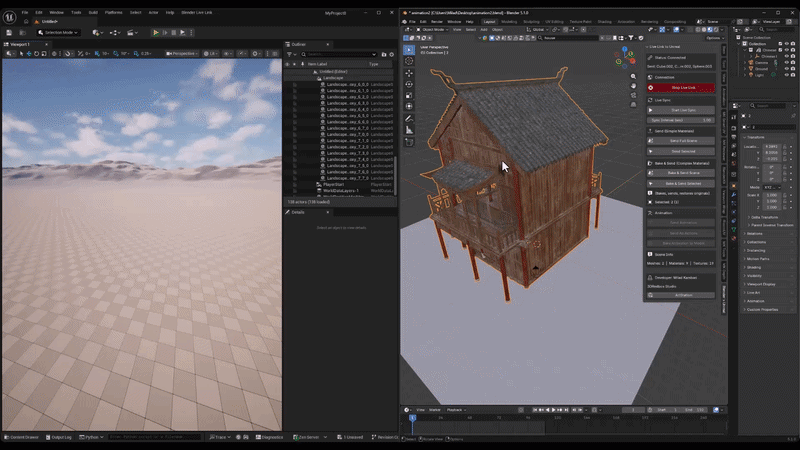This screenshot has width=800, height=450.
Task: Open Unreal Perspective view dropdown
Action: click(182, 54)
